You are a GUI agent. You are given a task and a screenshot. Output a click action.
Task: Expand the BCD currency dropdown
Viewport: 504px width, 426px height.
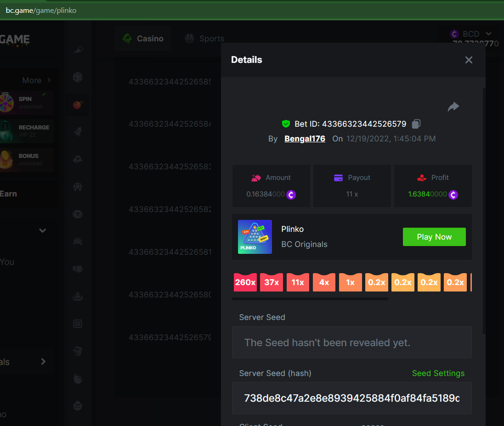[x=488, y=34]
